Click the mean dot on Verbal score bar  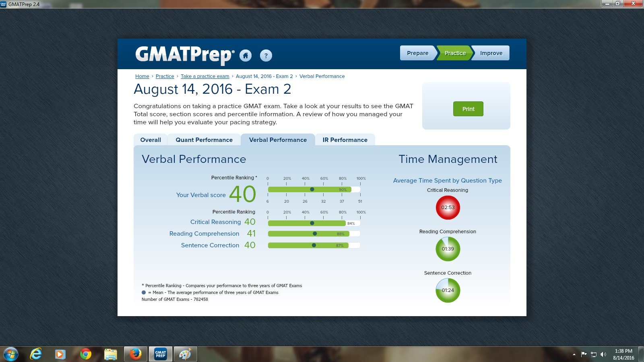click(x=312, y=189)
